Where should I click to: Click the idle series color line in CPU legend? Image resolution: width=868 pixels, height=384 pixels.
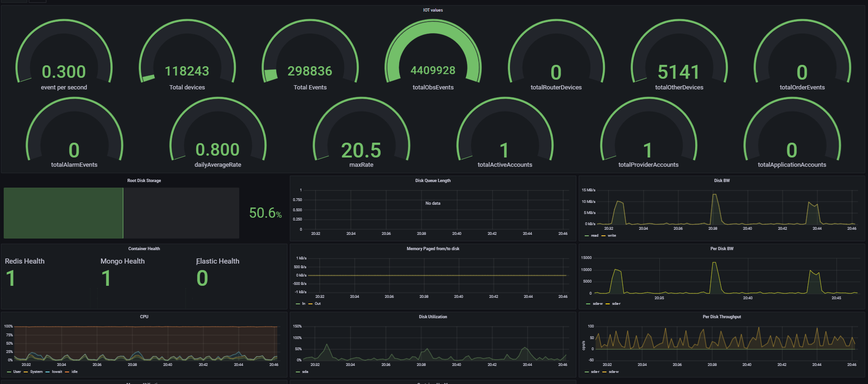67,372
